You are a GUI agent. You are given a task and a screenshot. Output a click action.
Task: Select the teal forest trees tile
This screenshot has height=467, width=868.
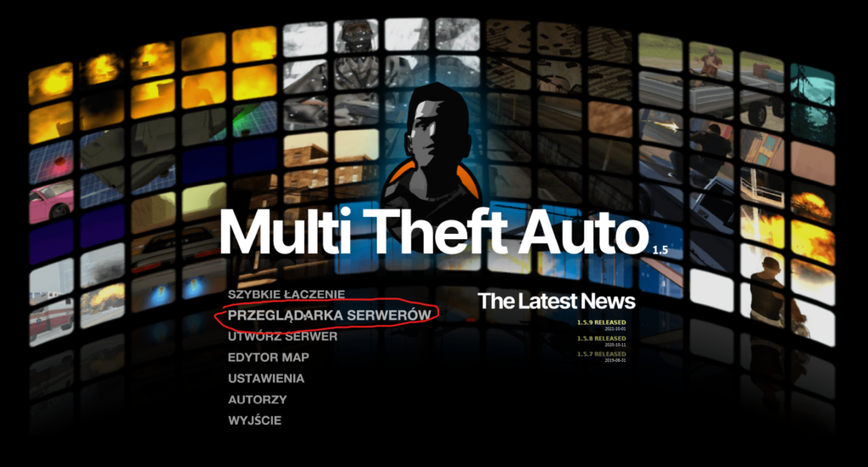pyautogui.click(x=812, y=86)
